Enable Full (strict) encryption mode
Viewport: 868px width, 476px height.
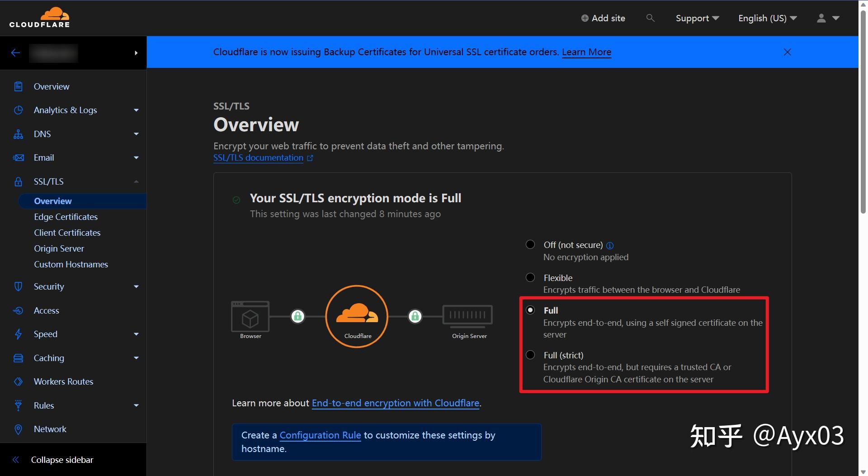pos(530,355)
